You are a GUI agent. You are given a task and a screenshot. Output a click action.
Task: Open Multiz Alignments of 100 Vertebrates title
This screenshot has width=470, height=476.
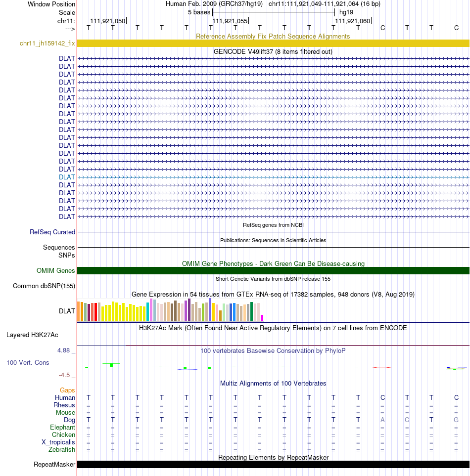click(x=273, y=383)
